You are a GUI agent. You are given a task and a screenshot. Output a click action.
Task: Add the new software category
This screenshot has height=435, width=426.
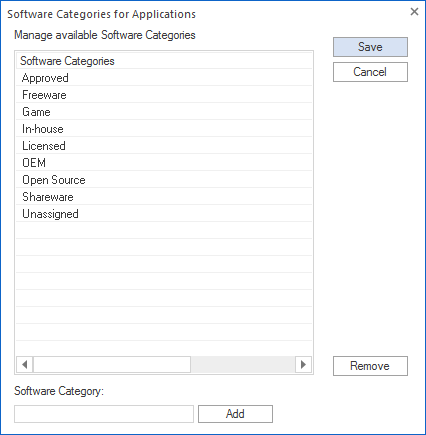tap(235, 414)
